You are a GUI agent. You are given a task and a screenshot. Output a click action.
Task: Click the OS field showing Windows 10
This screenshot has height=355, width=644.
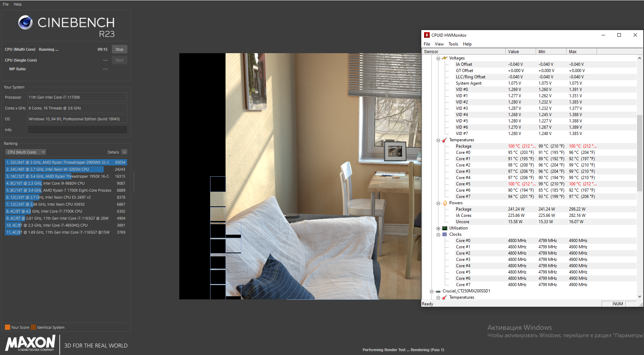(x=77, y=119)
